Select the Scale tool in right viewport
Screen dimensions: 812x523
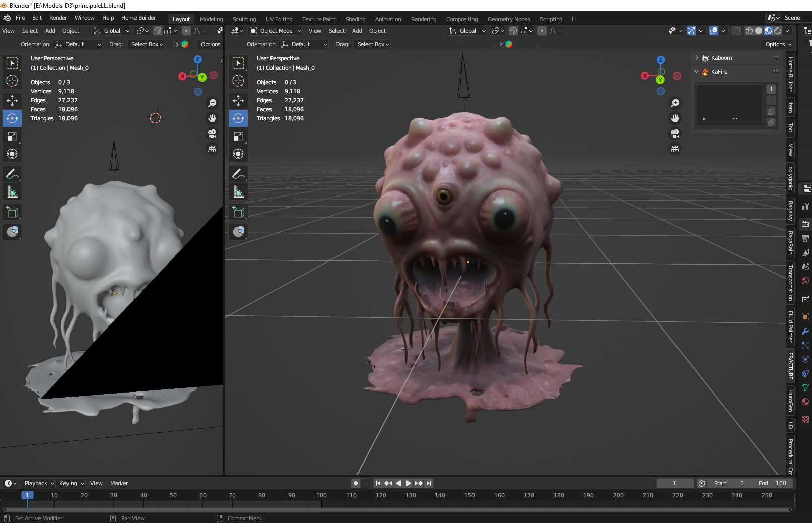tap(238, 137)
